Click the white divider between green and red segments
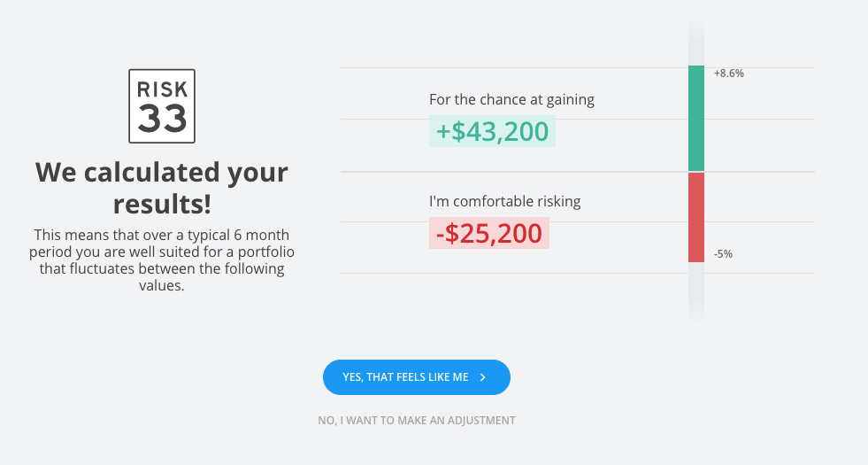 pos(696,171)
